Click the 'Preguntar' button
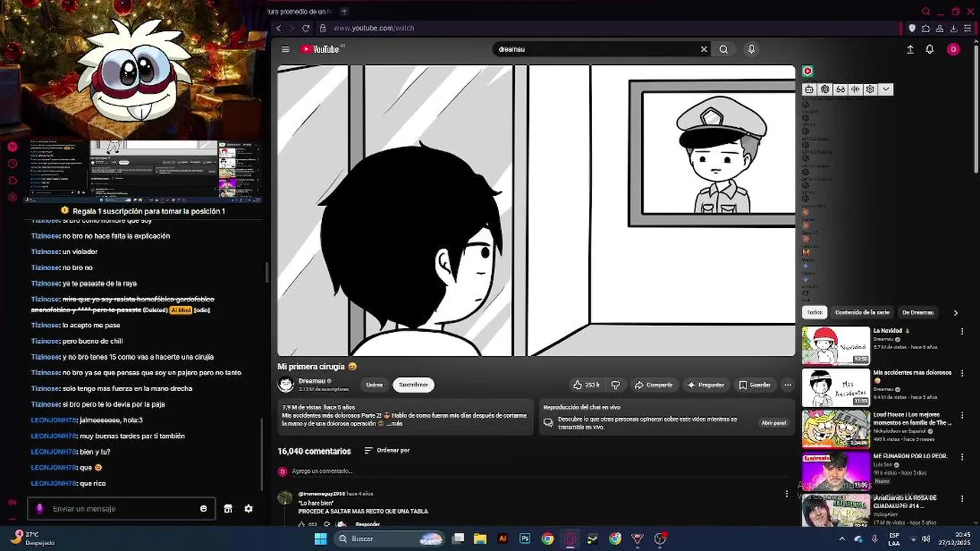Viewport: 980px width, 551px height. click(x=705, y=385)
